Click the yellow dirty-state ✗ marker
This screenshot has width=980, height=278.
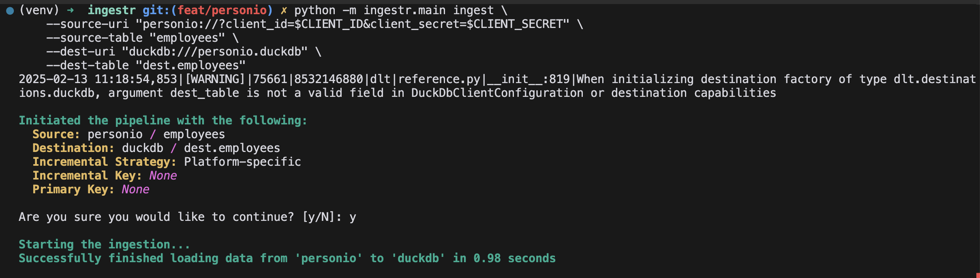coord(284,11)
